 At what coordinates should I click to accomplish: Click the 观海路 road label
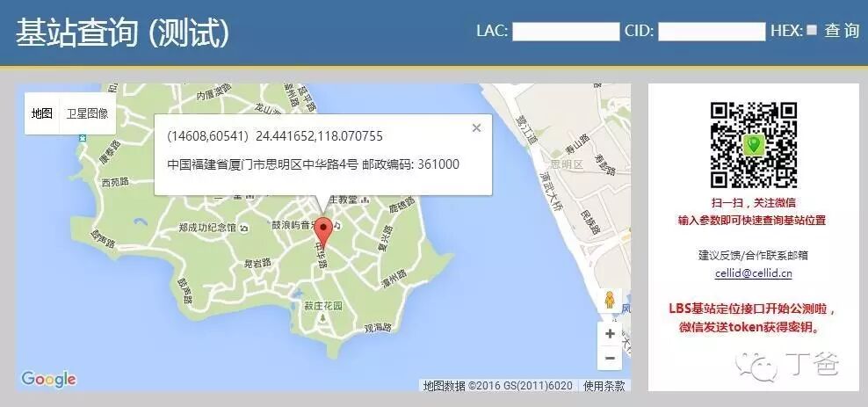pos(379,327)
